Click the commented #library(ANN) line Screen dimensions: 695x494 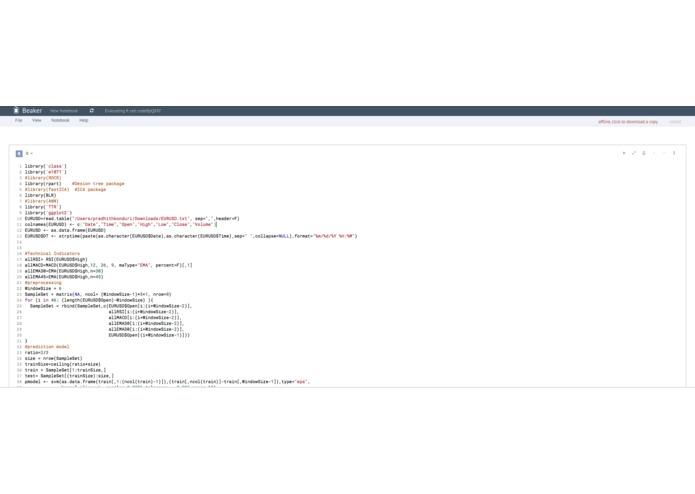click(42, 201)
